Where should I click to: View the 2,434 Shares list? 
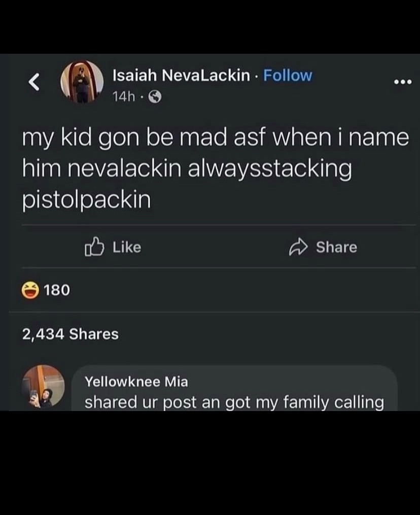(71, 334)
